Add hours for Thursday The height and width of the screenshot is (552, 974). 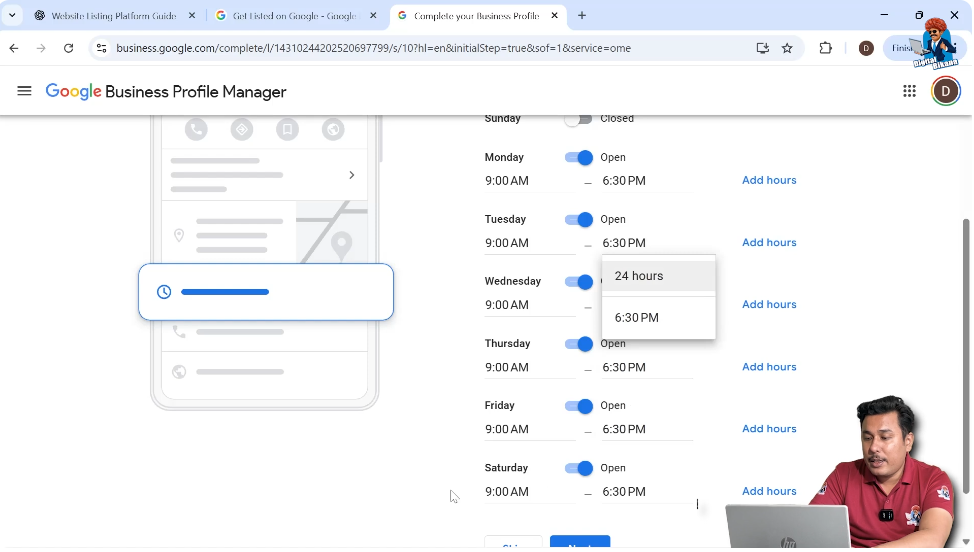click(769, 366)
